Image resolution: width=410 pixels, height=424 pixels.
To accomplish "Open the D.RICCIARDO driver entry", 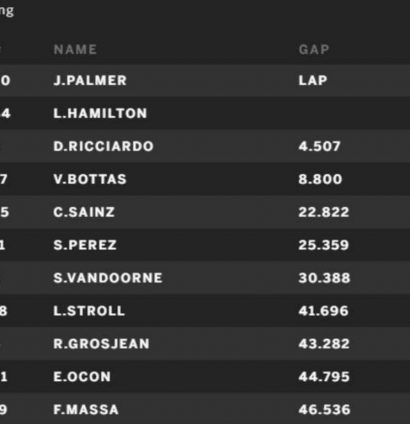I will point(103,146).
